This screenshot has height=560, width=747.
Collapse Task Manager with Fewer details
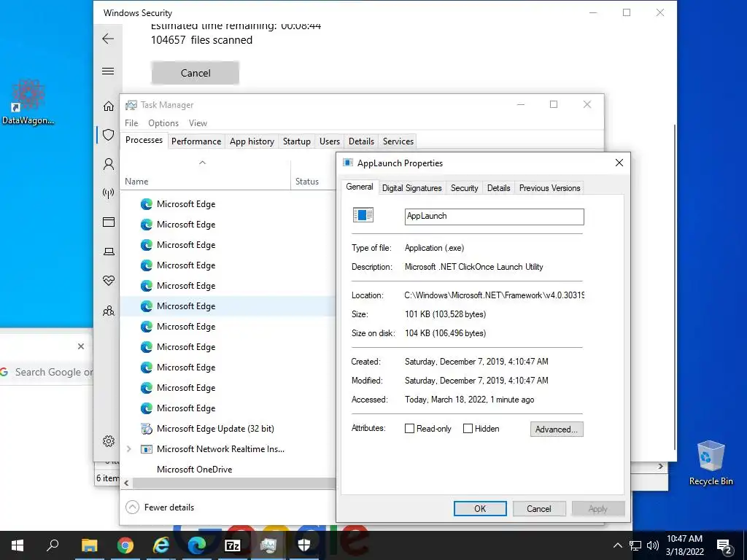tap(160, 507)
